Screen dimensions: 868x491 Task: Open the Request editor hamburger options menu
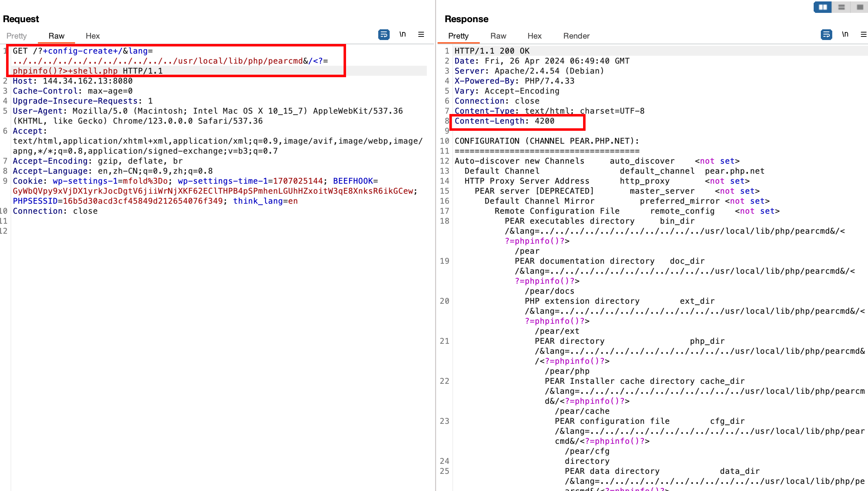pyautogui.click(x=421, y=34)
